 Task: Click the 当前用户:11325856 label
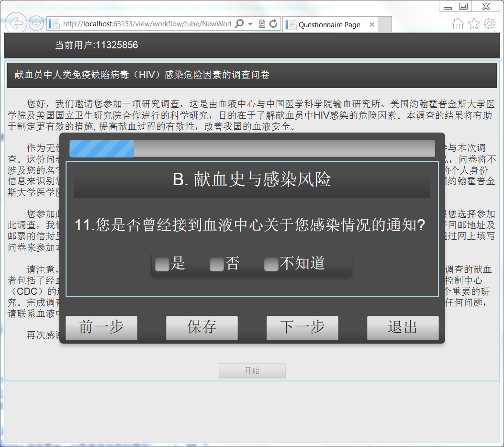pyautogui.click(x=96, y=45)
